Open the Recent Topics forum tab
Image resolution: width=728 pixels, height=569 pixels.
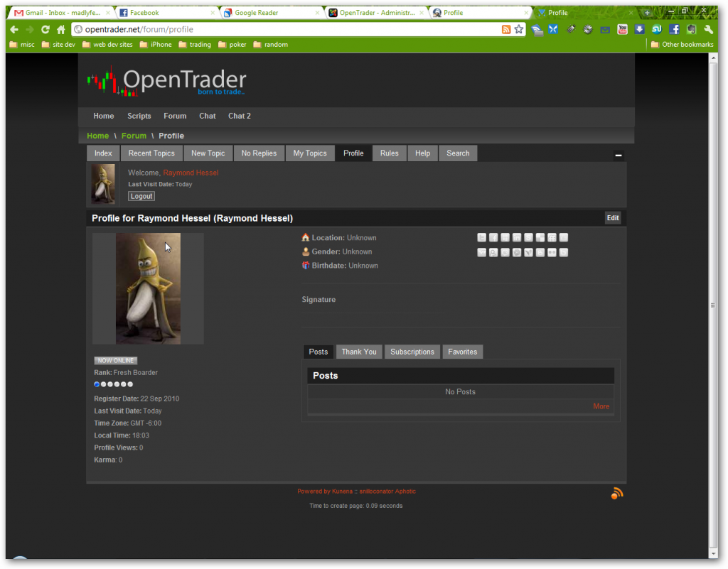[x=151, y=153]
